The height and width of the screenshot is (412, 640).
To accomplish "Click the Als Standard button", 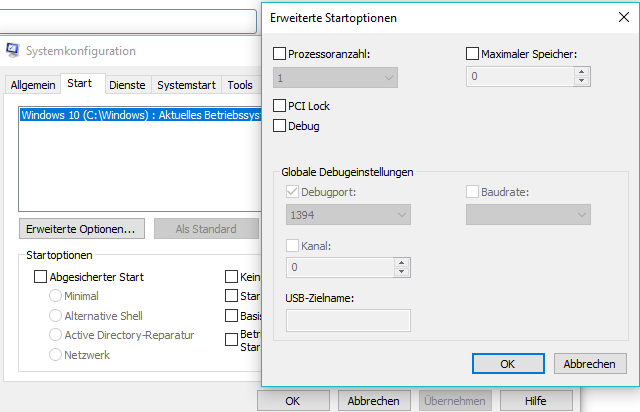I will click(206, 229).
